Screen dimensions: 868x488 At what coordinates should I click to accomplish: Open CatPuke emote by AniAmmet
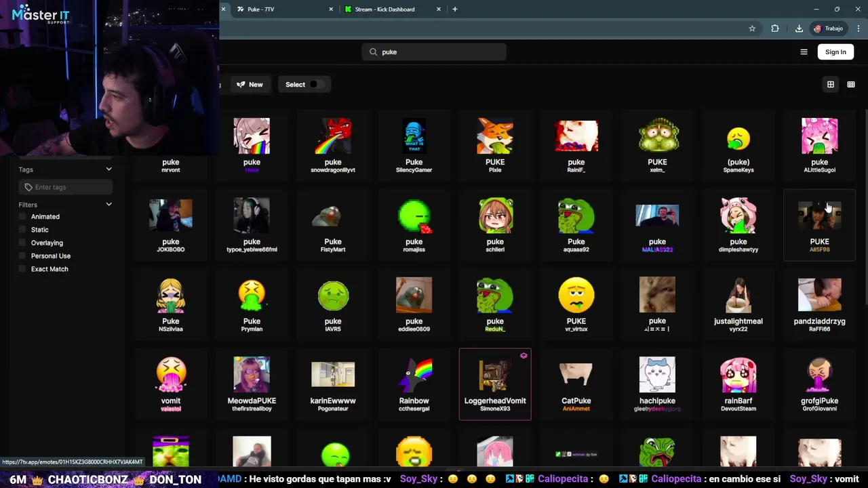(576, 384)
